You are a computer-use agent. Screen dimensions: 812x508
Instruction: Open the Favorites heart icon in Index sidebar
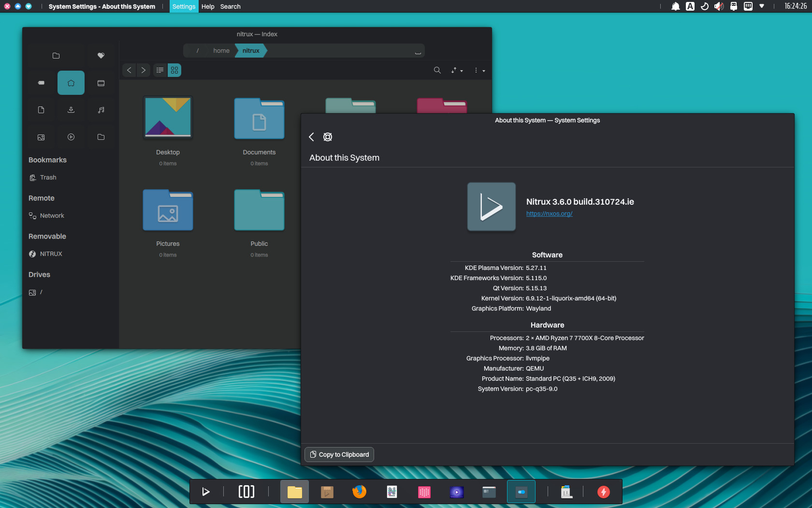(101, 56)
